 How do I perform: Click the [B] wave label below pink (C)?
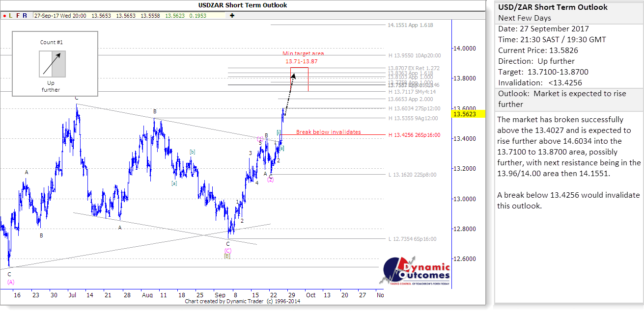pos(227,256)
